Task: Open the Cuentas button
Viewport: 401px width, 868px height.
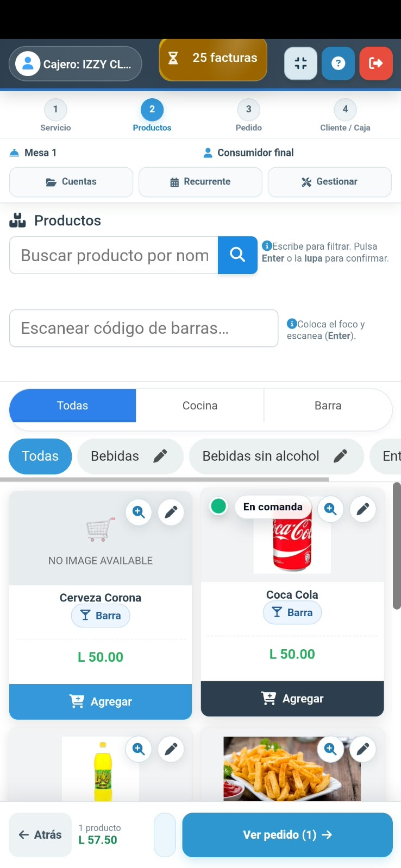Action: 71,182
